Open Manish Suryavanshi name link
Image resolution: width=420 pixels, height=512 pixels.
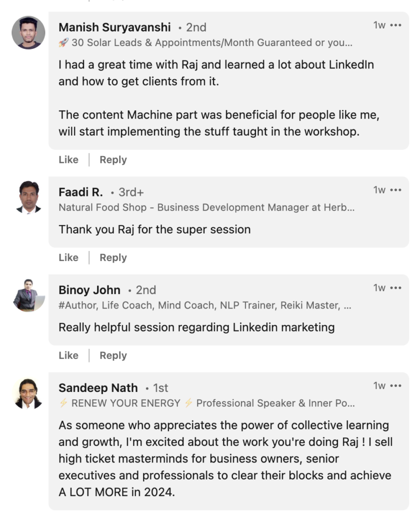coord(114,27)
